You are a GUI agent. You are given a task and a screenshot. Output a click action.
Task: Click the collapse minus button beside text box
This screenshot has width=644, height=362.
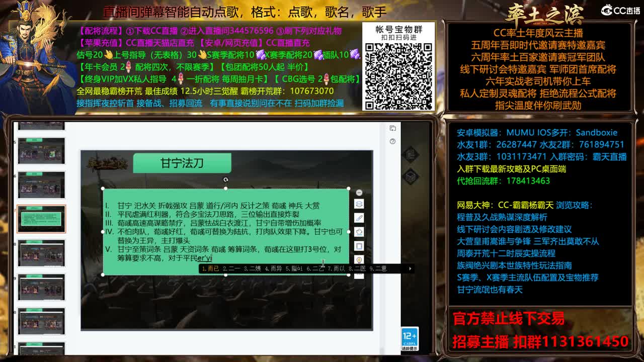pyautogui.click(x=359, y=193)
